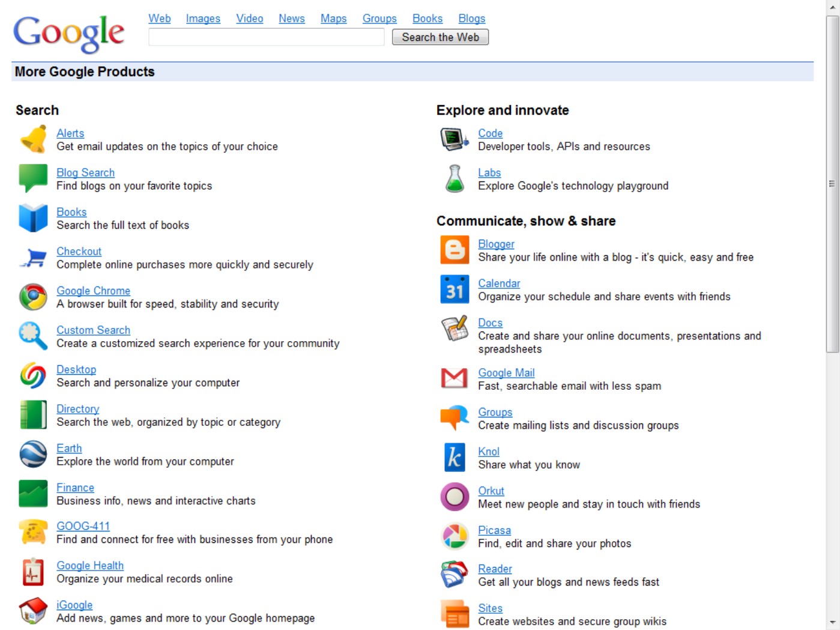Open the Reader link
The image size is (840, 630).
click(495, 569)
